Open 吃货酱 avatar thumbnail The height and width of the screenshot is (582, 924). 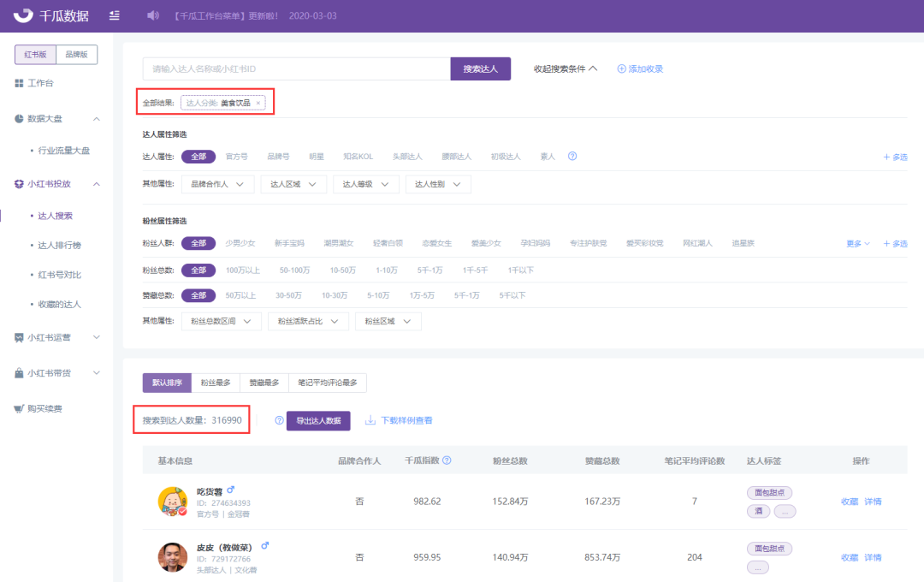pos(173,502)
